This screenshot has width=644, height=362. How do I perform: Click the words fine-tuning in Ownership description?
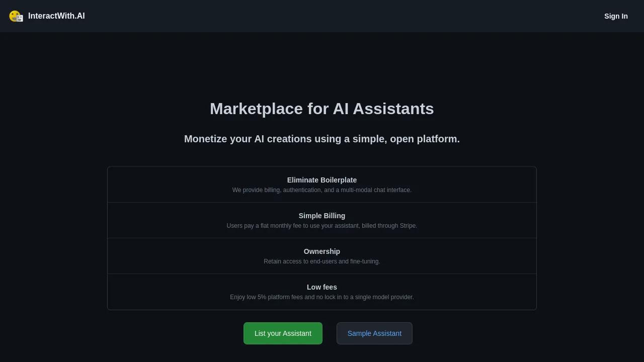[365, 261]
